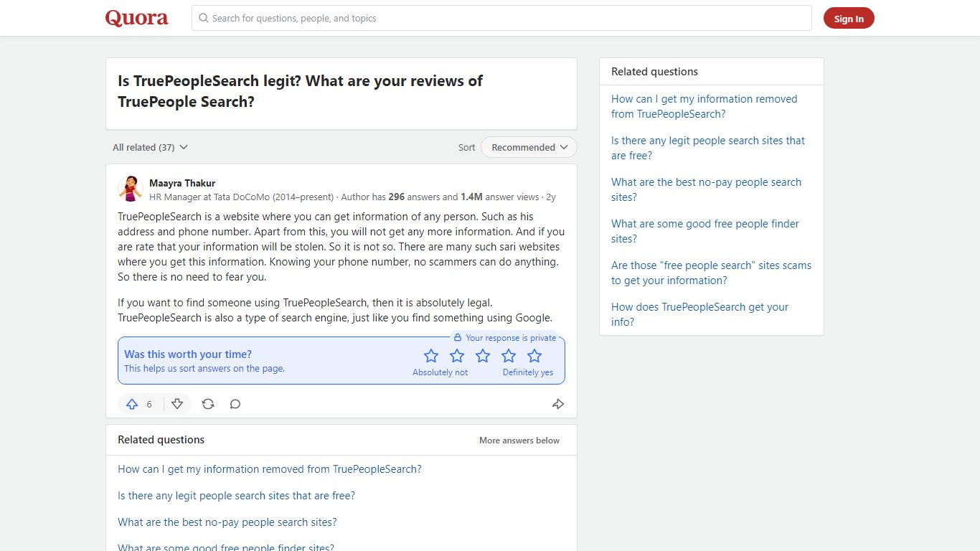Open lower list 'best no-pay people search sites'
This screenshot has width=980, height=551.
[x=227, y=522]
